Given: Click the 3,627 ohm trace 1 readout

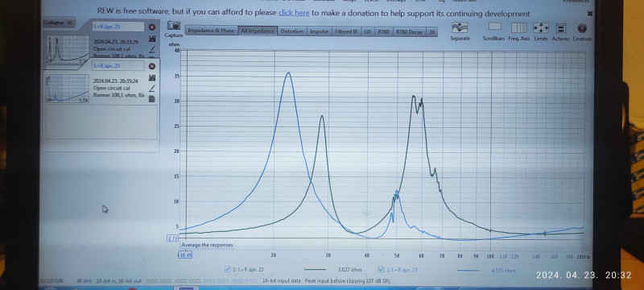Looking at the screenshot, I should (x=349, y=270).
